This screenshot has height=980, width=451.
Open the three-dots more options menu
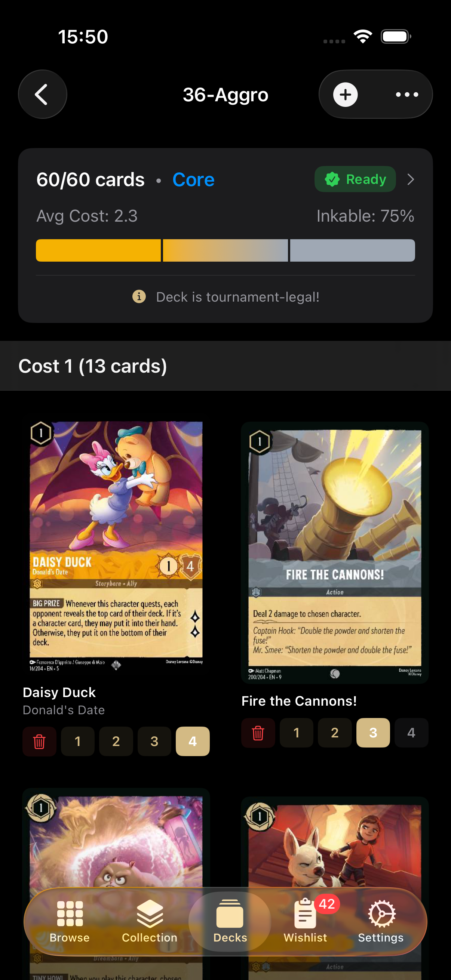click(x=407, y=94)
